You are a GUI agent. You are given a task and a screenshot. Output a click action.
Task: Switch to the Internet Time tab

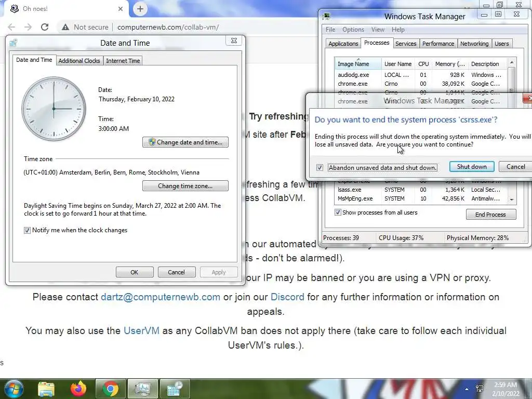(123, 61)
